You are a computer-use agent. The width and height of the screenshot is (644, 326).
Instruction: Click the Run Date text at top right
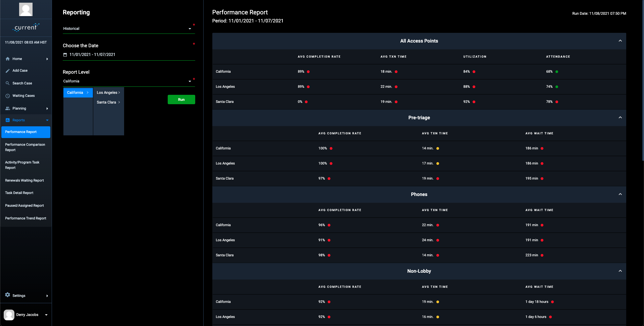point(599,14)
